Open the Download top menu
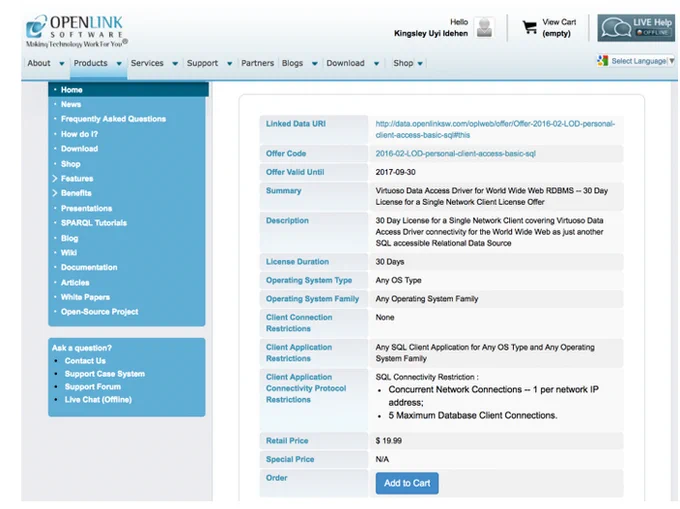This screenshot has width=680, height=509. [x=345, y=63]
